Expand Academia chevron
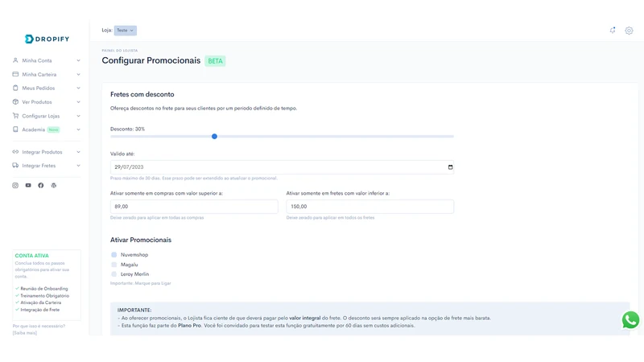 (78, 130)
